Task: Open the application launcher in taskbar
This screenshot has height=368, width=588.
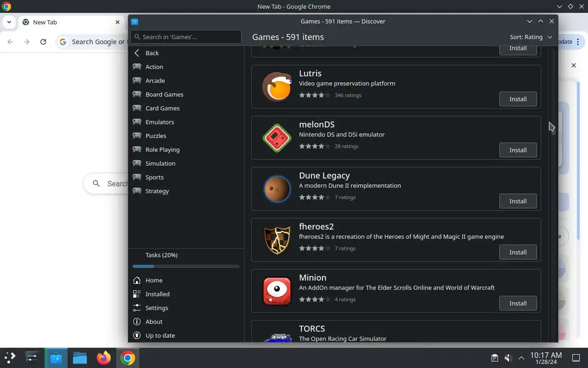Action: [x=10, y=357]
